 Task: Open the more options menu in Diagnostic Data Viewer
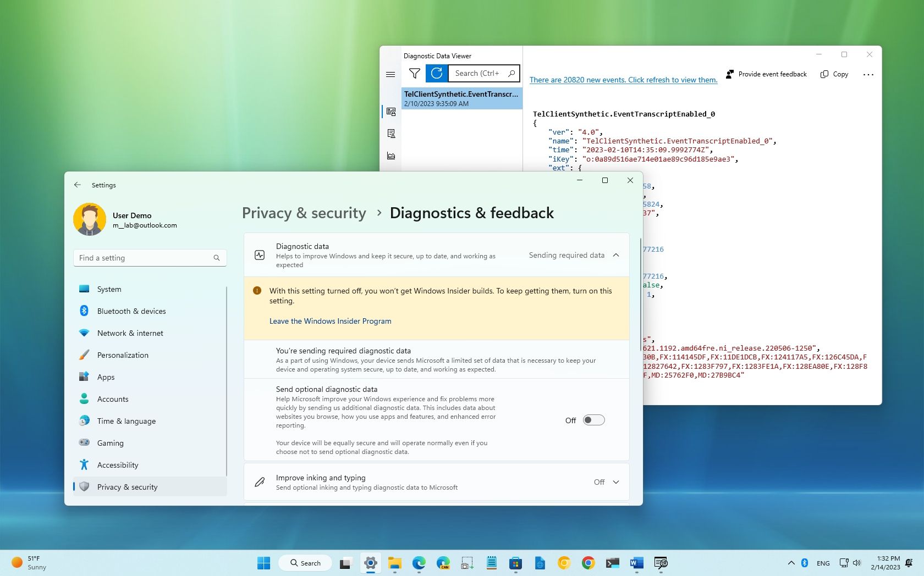pos(868,74)
